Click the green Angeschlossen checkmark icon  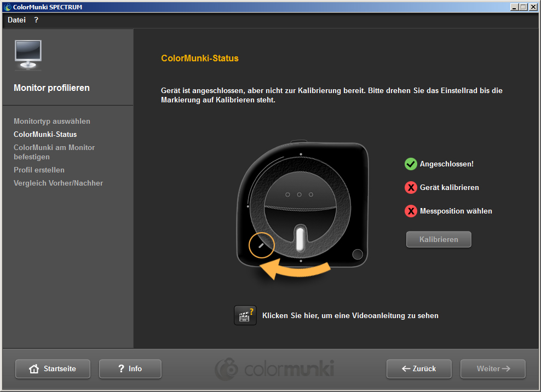point(411,164)
